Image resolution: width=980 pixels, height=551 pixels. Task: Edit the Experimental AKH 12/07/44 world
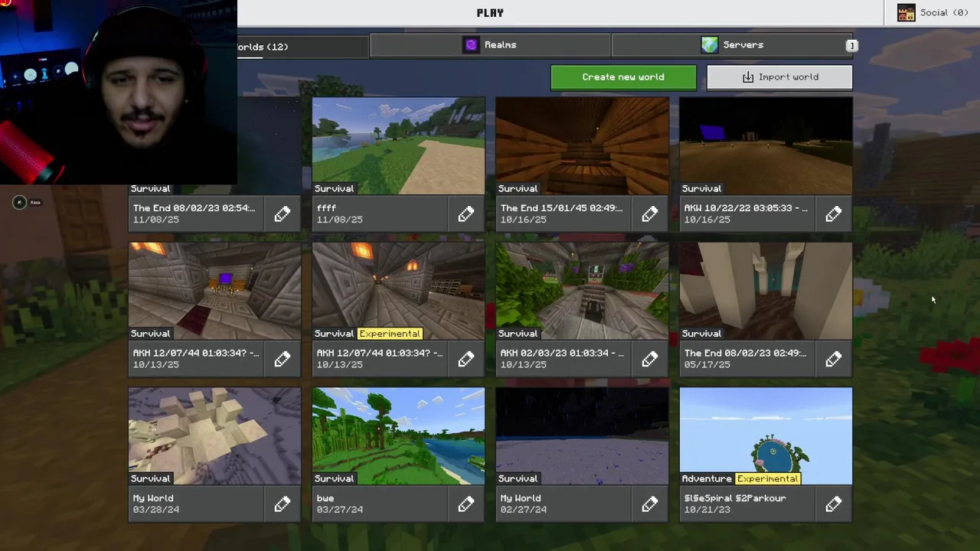tap(466, 360)
